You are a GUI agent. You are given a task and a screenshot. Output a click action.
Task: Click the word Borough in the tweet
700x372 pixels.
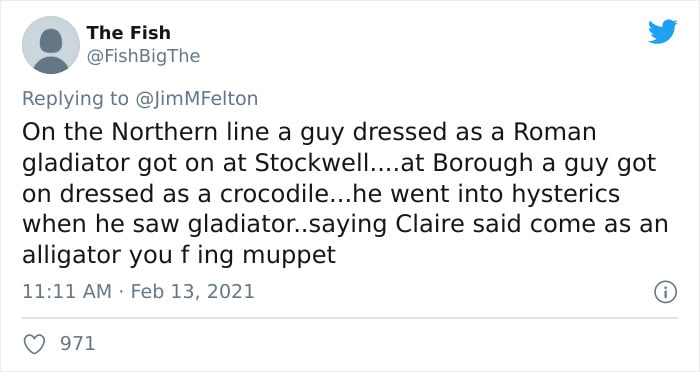coord(483,164)
